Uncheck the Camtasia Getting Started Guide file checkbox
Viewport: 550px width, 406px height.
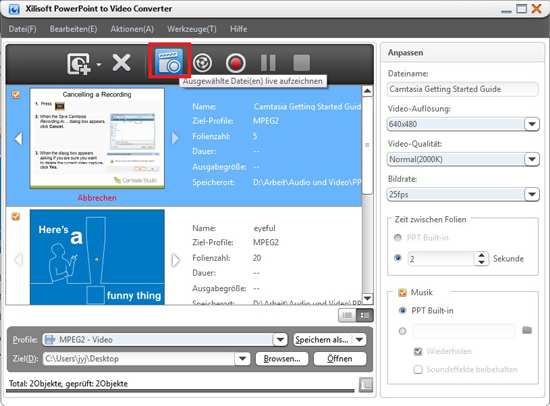[x=16, y=95]
